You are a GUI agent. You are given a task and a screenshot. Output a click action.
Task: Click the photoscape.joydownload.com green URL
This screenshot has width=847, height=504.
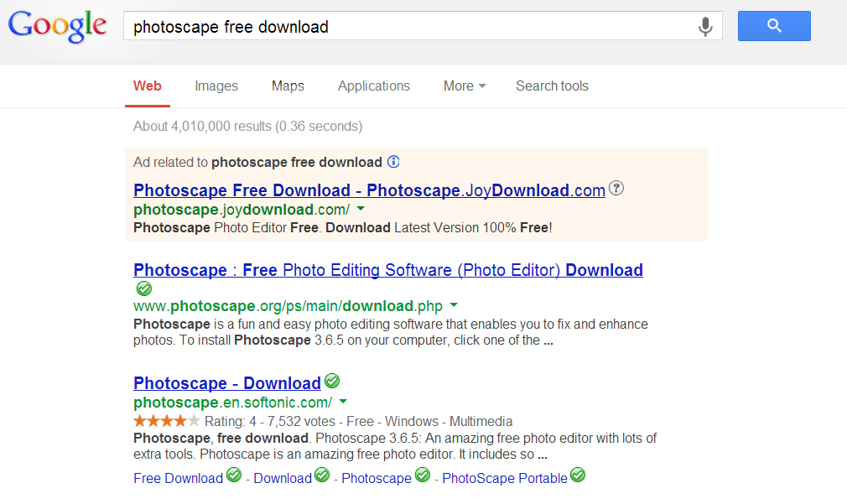click(242, 210)
